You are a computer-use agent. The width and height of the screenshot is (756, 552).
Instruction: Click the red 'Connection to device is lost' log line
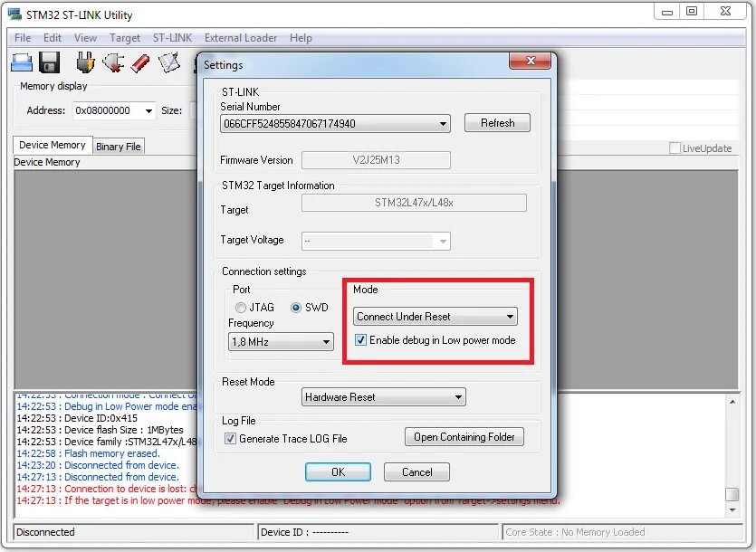(107, 489)
